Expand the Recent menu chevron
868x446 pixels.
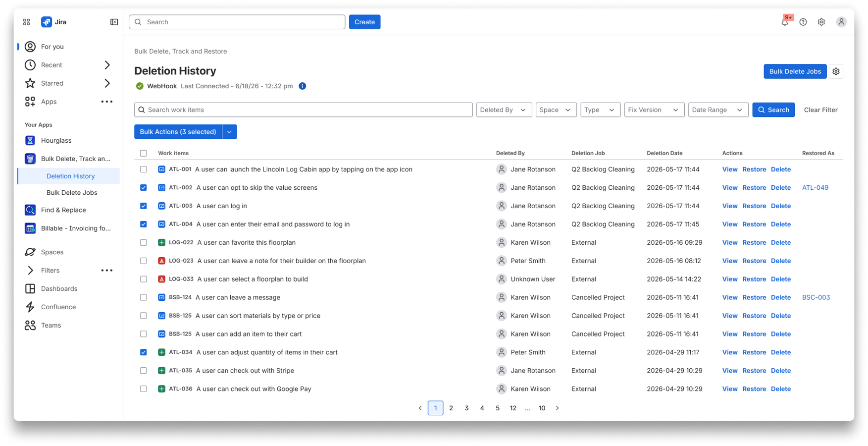tap(107, 65)
